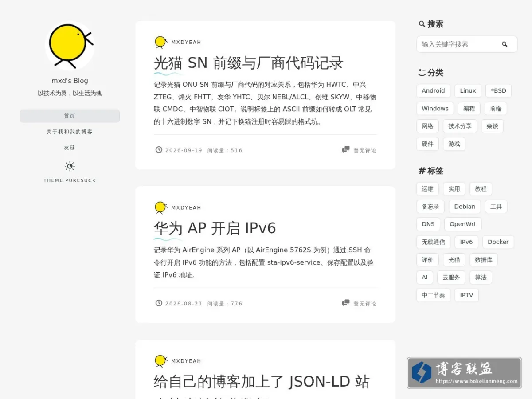Filter by the 中二节奏 tag

pos(433,295)
